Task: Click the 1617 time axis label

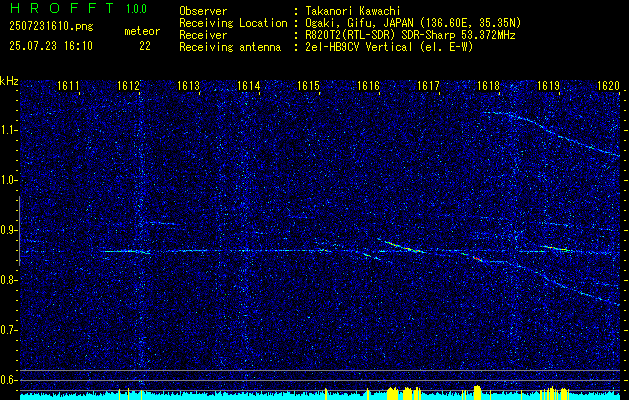Action: coord(428,85)
